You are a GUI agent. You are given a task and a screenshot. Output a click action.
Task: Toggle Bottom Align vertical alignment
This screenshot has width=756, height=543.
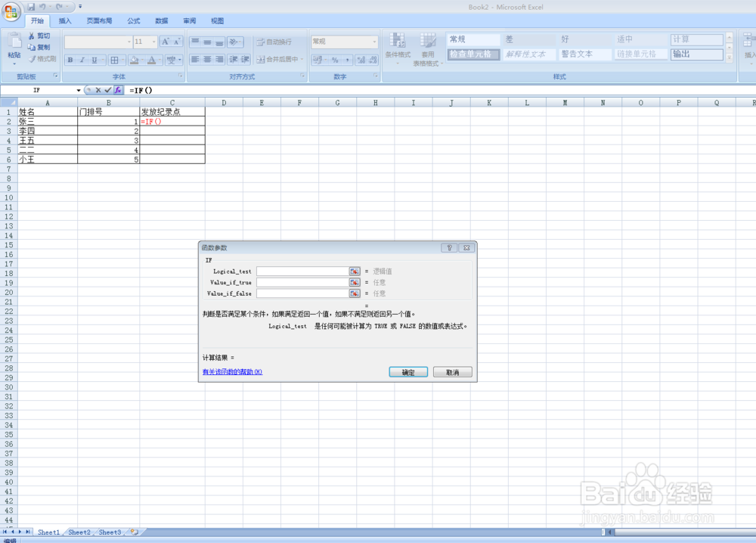(x=219, y=42)
